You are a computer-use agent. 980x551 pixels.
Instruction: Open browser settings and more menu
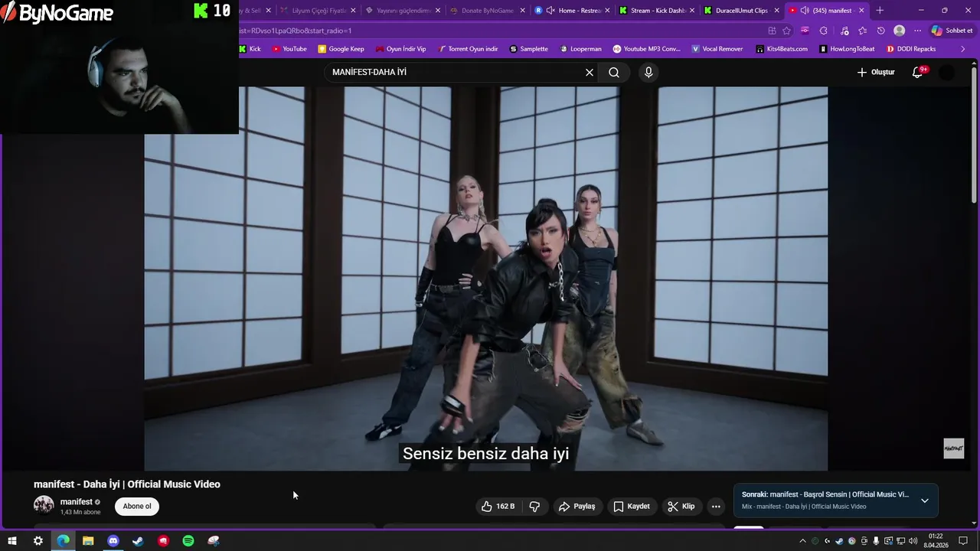pos(918,31)
